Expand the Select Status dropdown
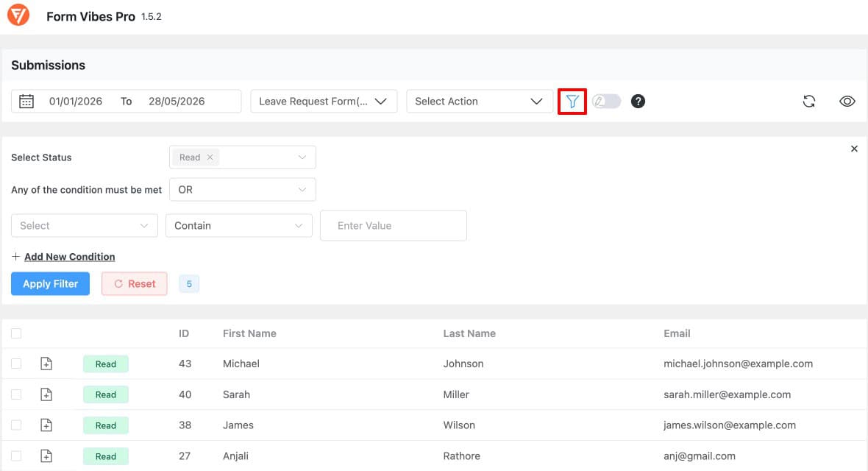Image resolution: width=868 pixels, height=471 pixels. tap(243, 157)
